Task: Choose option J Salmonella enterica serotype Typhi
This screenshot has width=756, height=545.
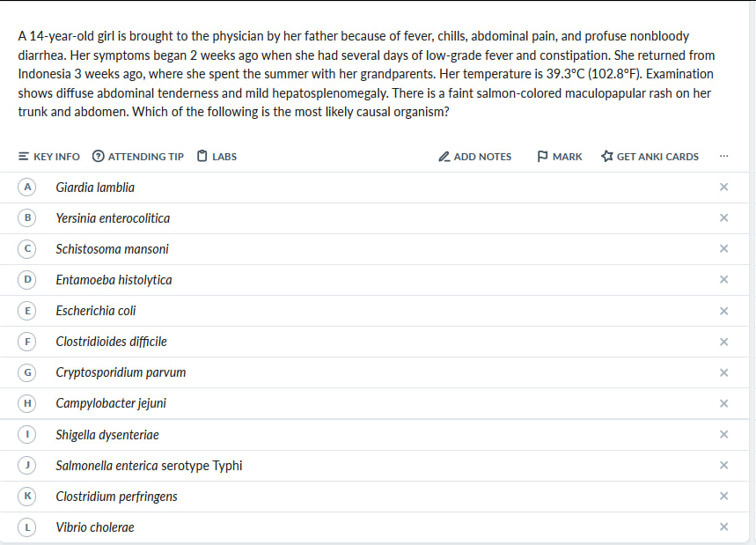Action: (x=149, y=466)
